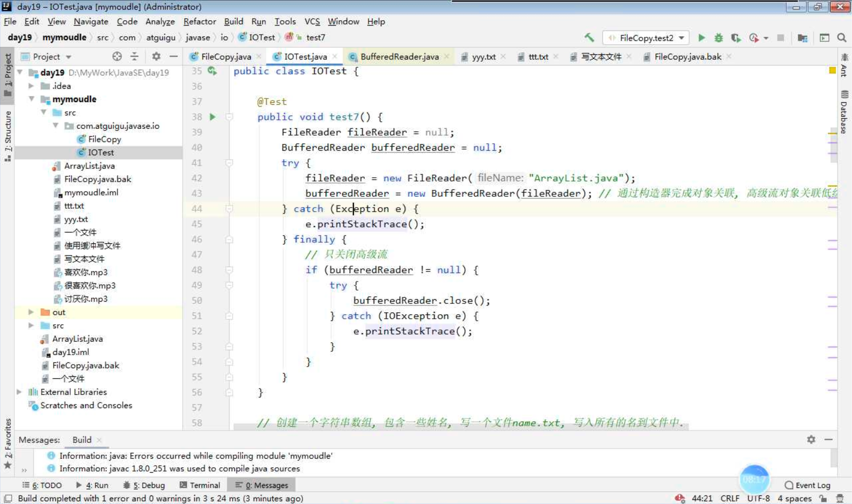
Task: Expand External Libraries node
Action: coord(20,392)
